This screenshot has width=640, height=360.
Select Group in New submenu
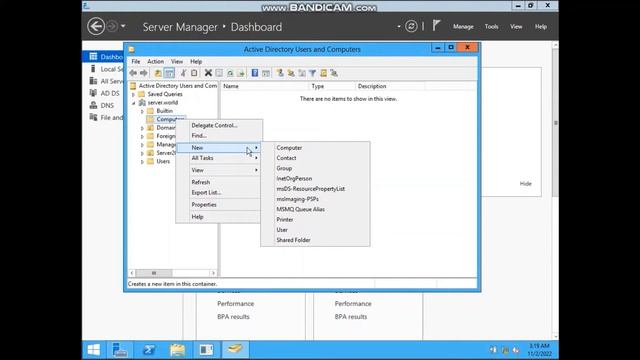(315, 168)
